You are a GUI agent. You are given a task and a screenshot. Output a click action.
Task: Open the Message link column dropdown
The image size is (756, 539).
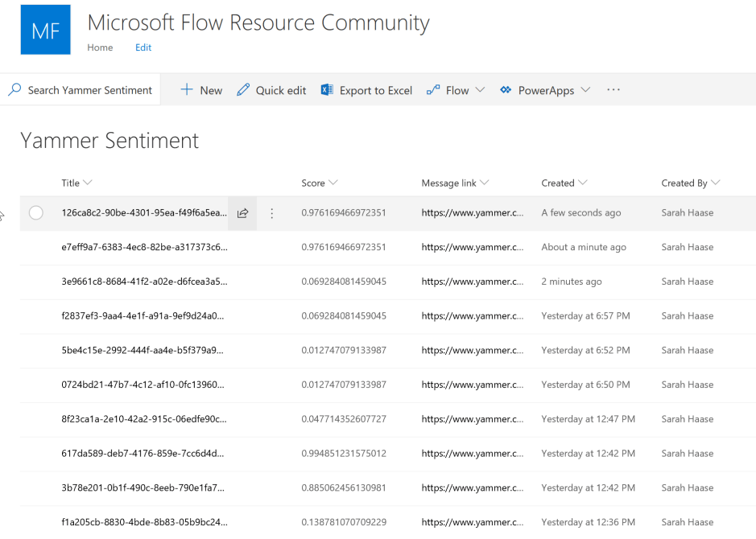pos(485,183)
